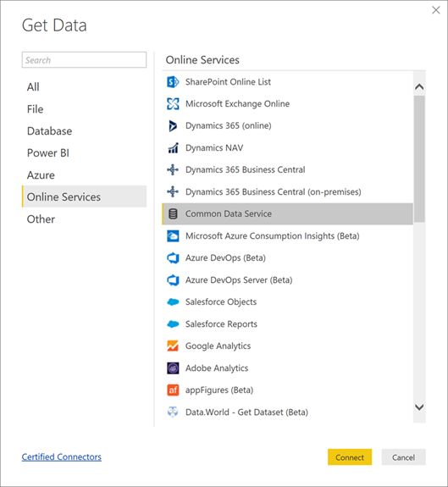Screen dimensions: 448x487
Task: Click the scroll up arrow in connector list
Action: click(419, 86)
